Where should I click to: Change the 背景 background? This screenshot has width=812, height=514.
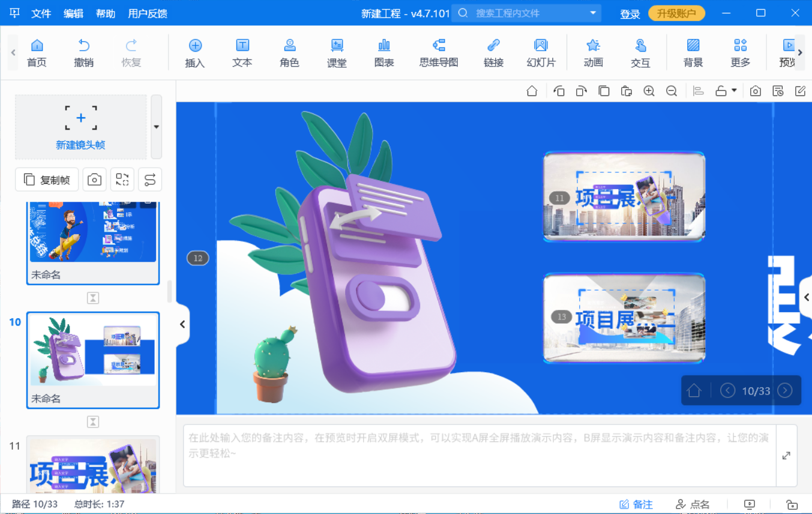tap(693, 53)
